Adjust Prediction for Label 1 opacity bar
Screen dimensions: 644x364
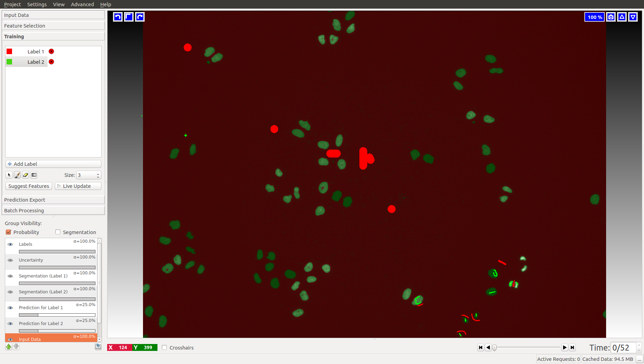[57, 315]
